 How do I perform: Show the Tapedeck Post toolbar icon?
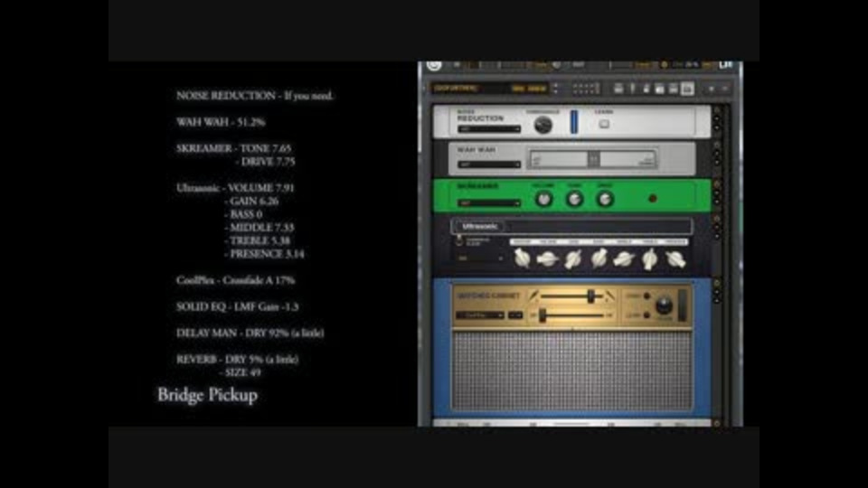660,89
